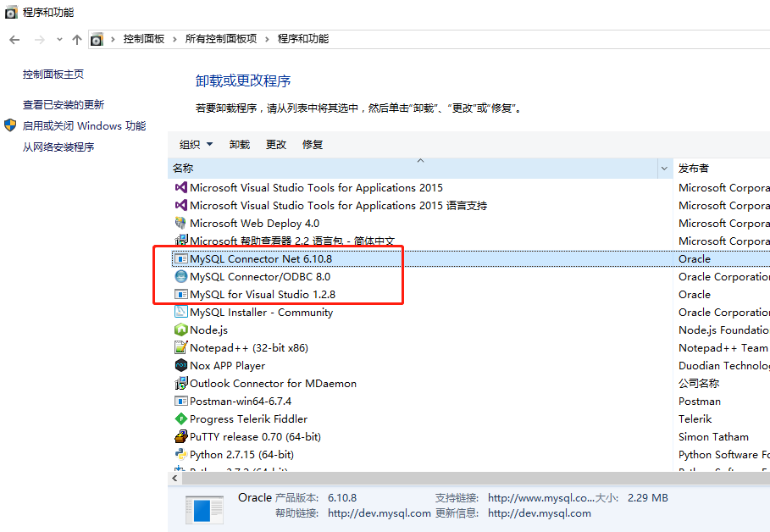770x532 pixels.
Task: Click the Progress Telerik Fiddler icon
Action: (181, 418)
